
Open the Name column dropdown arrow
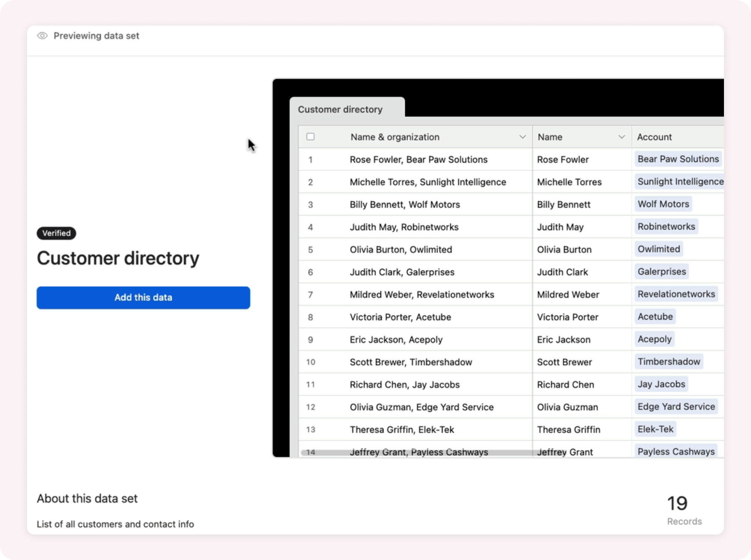621,137
